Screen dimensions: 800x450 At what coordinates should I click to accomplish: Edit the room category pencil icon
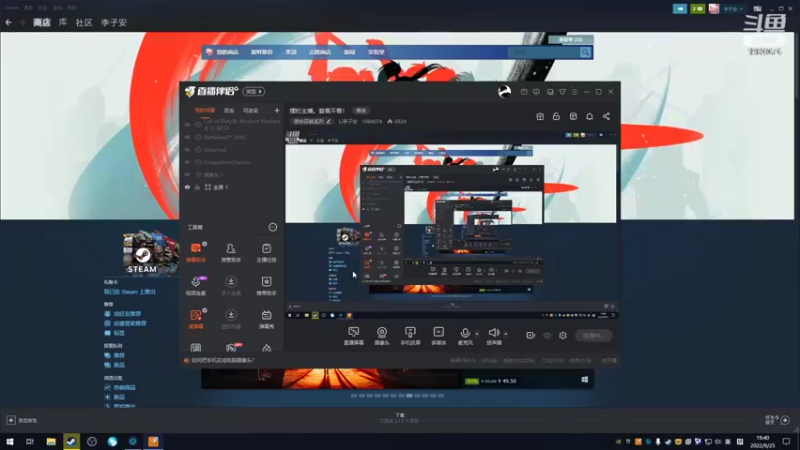pyautogui.click(x=329, y=121)
